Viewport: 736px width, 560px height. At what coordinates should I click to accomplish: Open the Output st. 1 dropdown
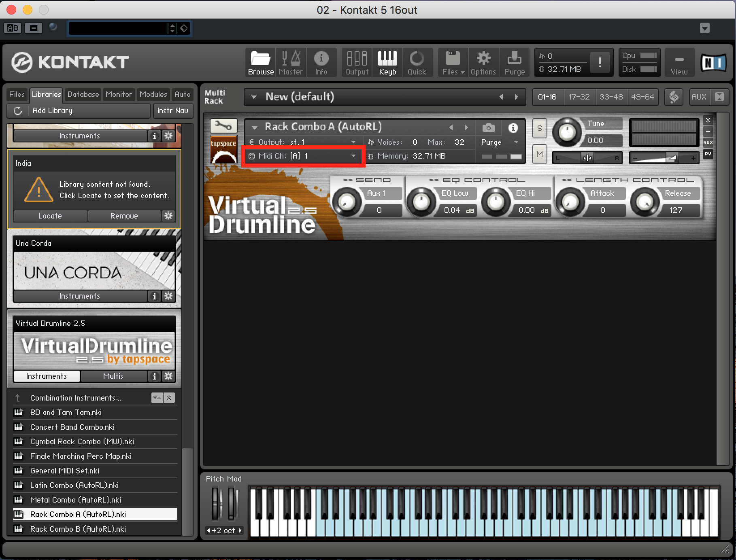click(x=303, y=142)
